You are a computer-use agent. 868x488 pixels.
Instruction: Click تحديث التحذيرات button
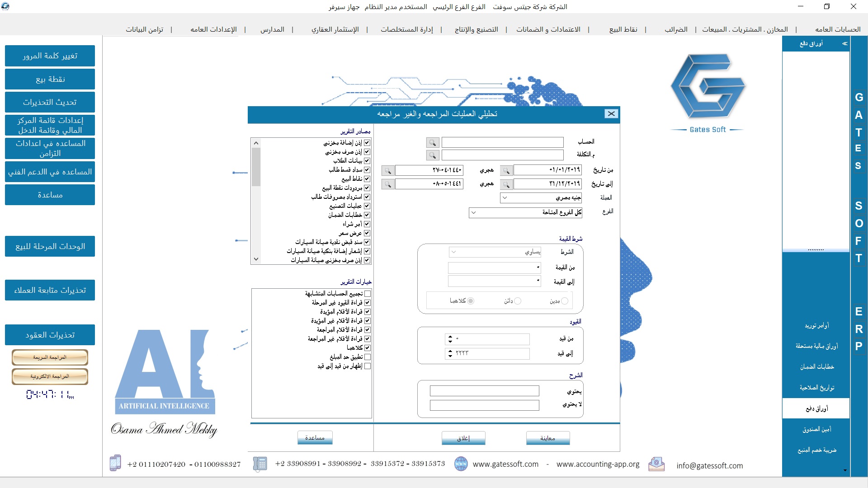[x=50, y=102]
